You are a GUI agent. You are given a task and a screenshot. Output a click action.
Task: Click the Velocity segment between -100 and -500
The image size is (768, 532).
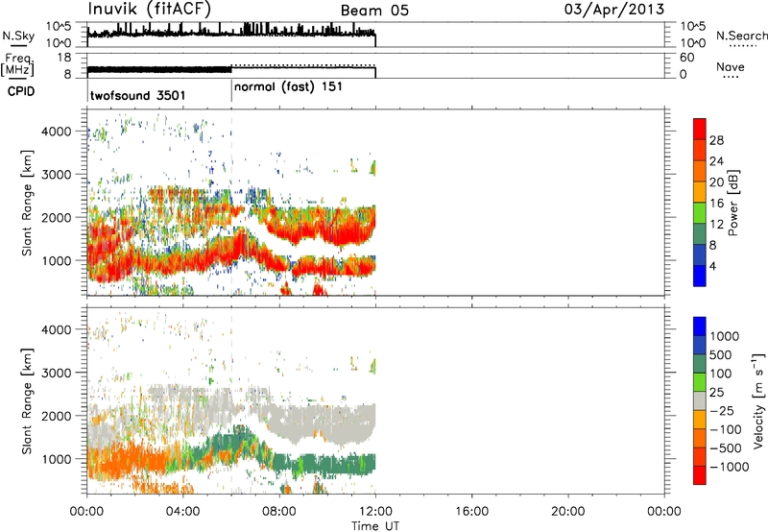point(700,438)
